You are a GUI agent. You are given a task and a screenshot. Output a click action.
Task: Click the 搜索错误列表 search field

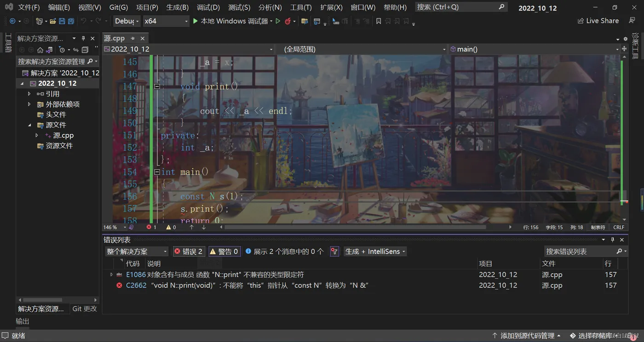586,251
